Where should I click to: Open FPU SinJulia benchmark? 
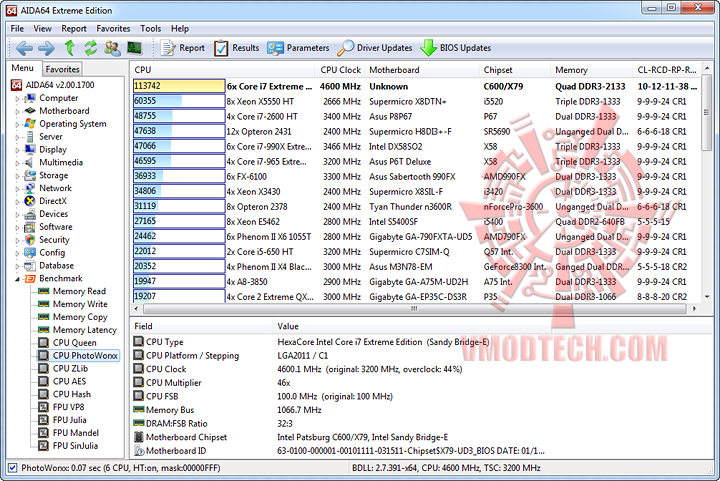click(68, 445)
